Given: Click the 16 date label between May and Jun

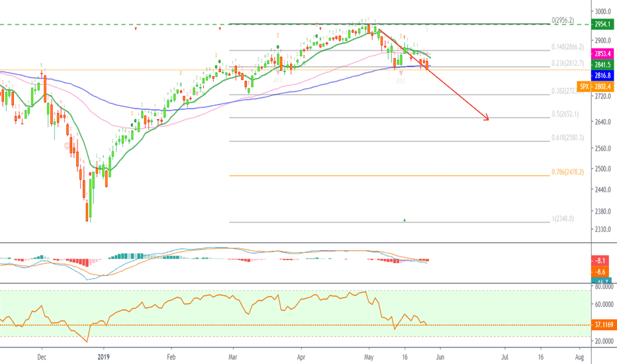Looking at the screenshot, I should tap(404, 357).
